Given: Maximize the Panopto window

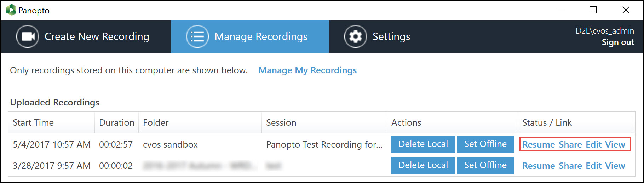Looking at the screenshot, I should point(593,10).
